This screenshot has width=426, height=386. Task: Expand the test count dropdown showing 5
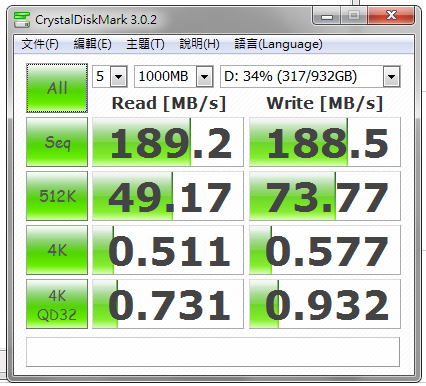click(119, 77)
